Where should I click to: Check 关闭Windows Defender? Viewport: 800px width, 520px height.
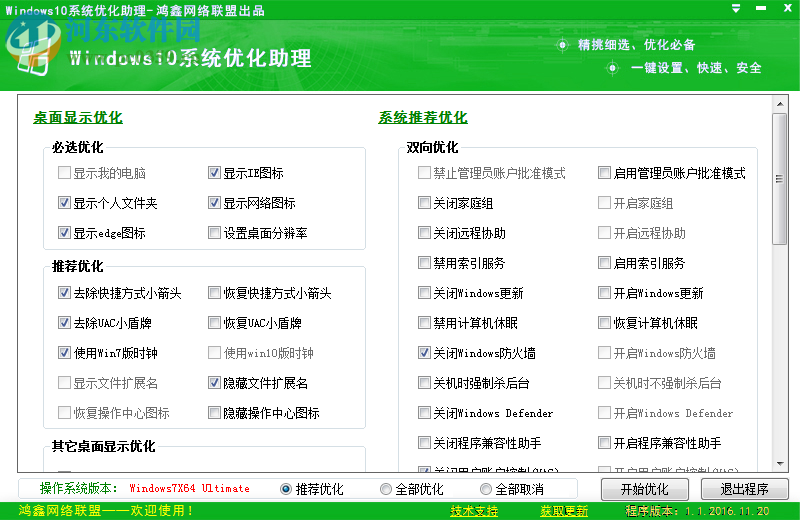coord(424,413)
